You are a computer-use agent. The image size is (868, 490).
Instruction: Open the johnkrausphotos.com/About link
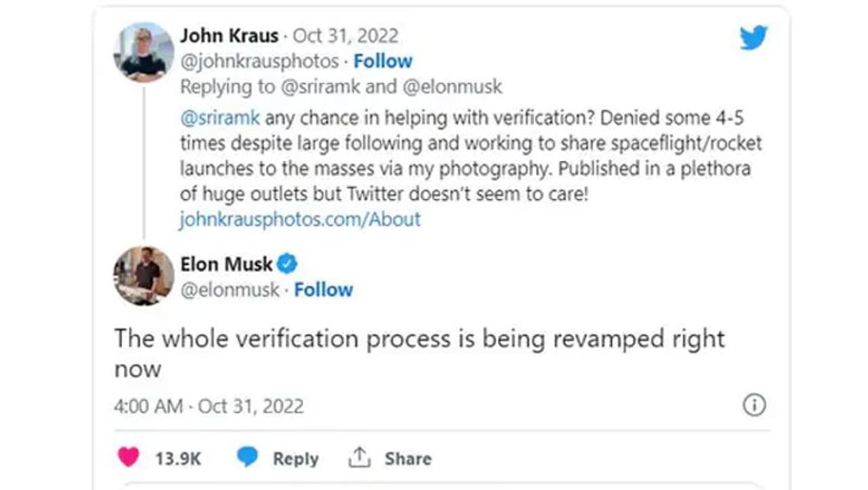pos(300,219)
